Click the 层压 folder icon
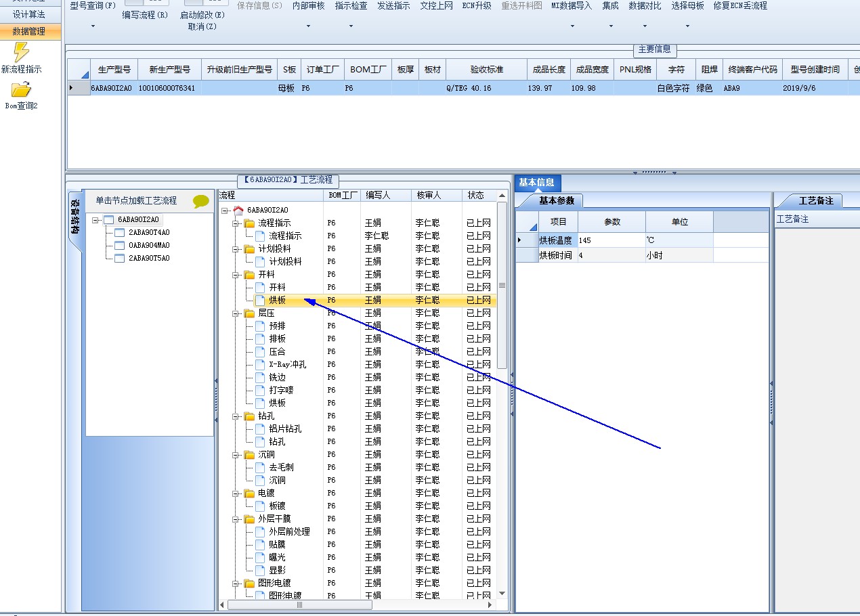The width and height of the screenshot is (860, 616). point(250,313)
